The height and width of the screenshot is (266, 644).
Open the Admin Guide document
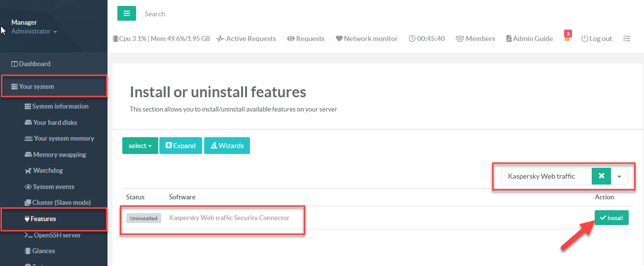[529, 38]
